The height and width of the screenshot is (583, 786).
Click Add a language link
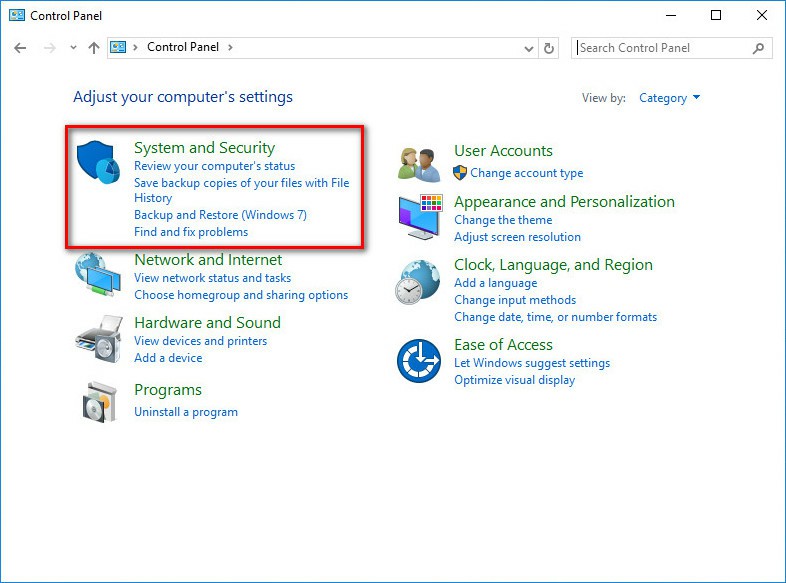[x=496, y=283]
